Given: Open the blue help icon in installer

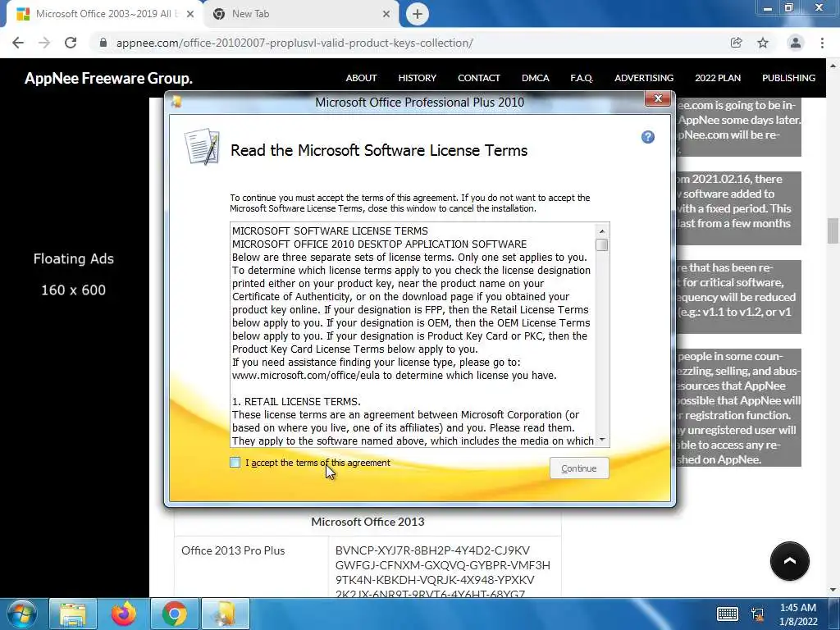Looking at the screenshot, I should 648,137.
